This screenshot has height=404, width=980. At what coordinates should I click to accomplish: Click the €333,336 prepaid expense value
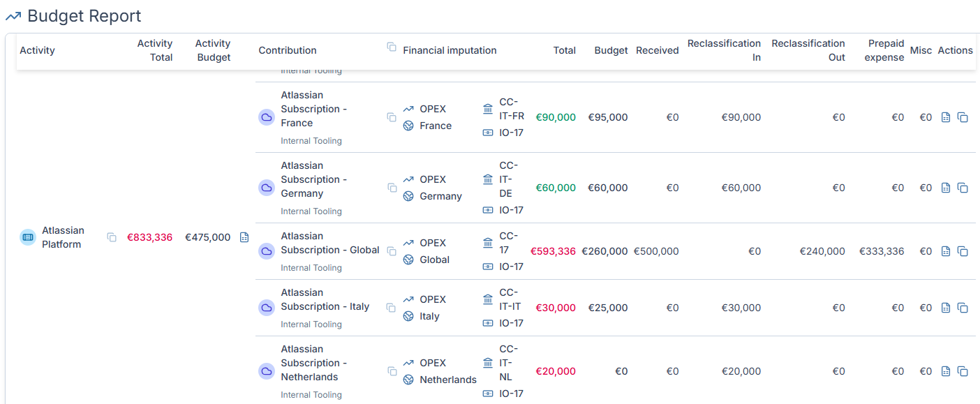(x=882, y=251)
